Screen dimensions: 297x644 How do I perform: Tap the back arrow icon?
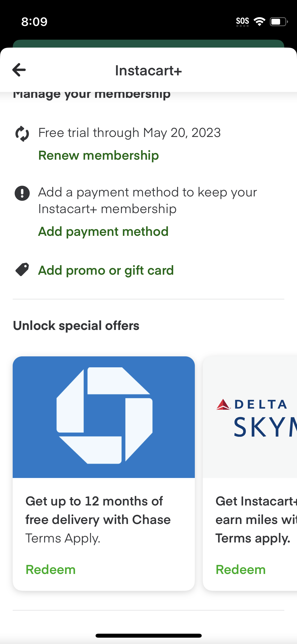point(19,70)
